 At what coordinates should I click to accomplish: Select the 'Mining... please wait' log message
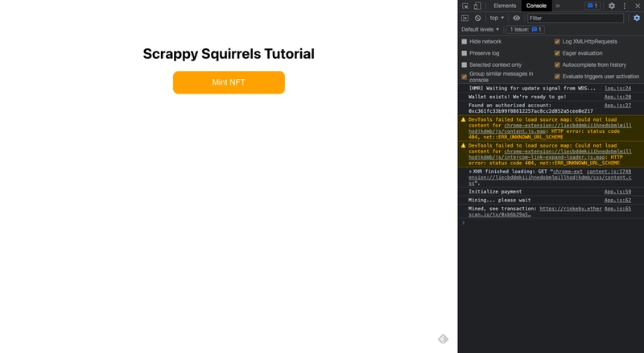(x=499, y=201)
